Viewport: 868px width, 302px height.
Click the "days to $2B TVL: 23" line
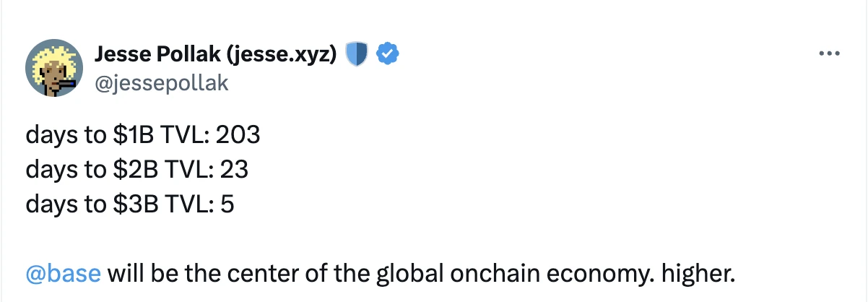click(137, 170)
